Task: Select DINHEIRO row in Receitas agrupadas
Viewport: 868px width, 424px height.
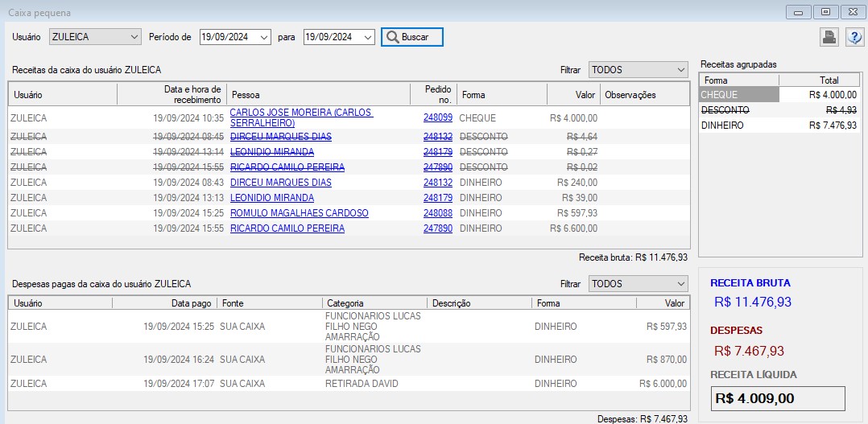Action: [738, 126]
